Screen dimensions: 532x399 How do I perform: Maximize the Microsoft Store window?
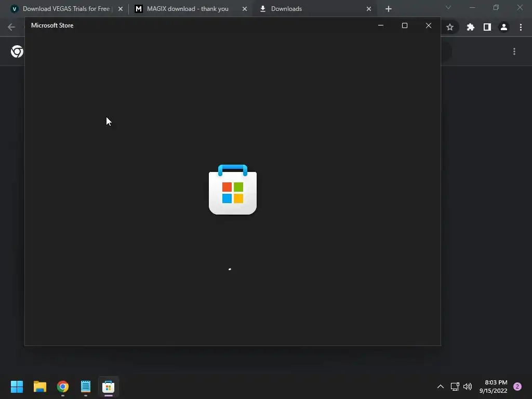(x=404, y=25)
